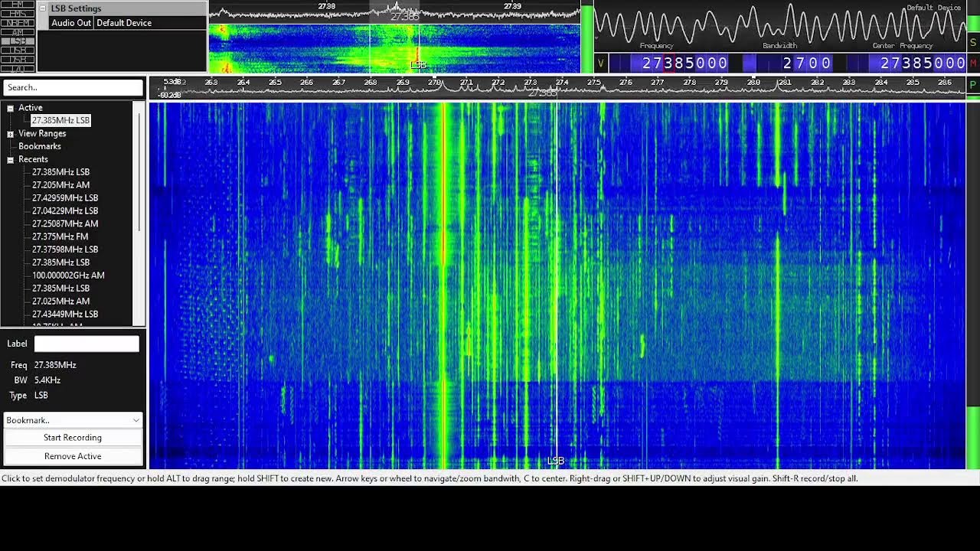This screenshot has width=980, height=551.
Task: Click the Freq 27.385MHz value
Action: 55,366
